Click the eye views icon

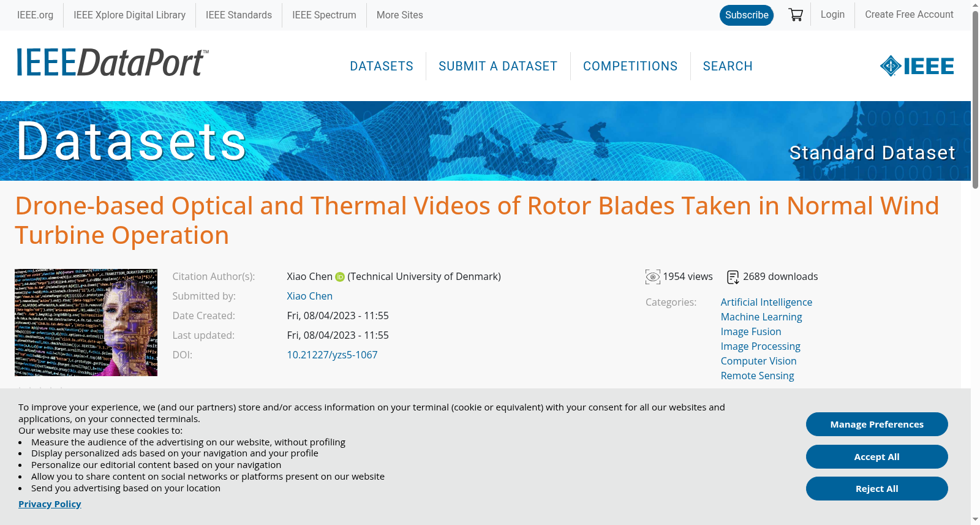tap(653, 277)
